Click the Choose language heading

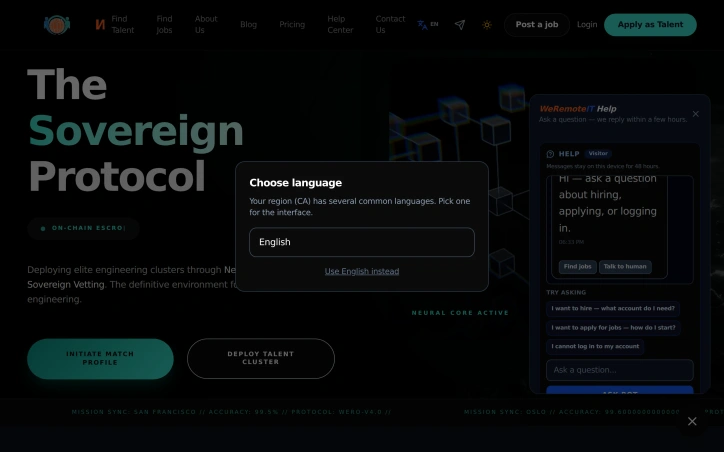296,183
